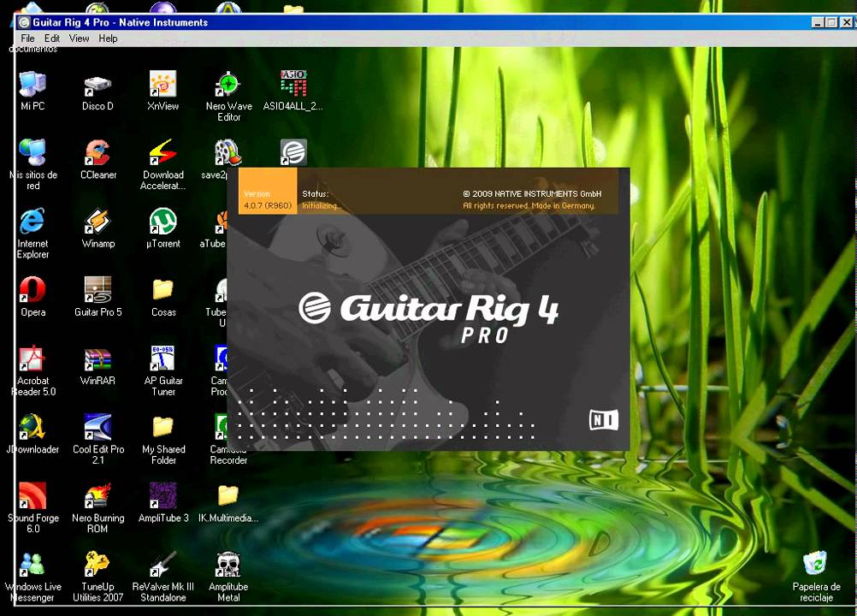
Task: Open the Help menu
Action: pyautogui.click(x=108, y=38)
